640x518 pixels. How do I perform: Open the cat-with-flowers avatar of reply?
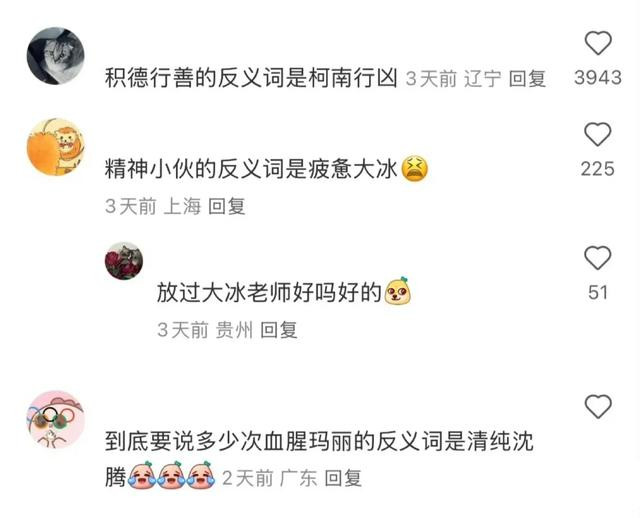click(x=124, y=261)
